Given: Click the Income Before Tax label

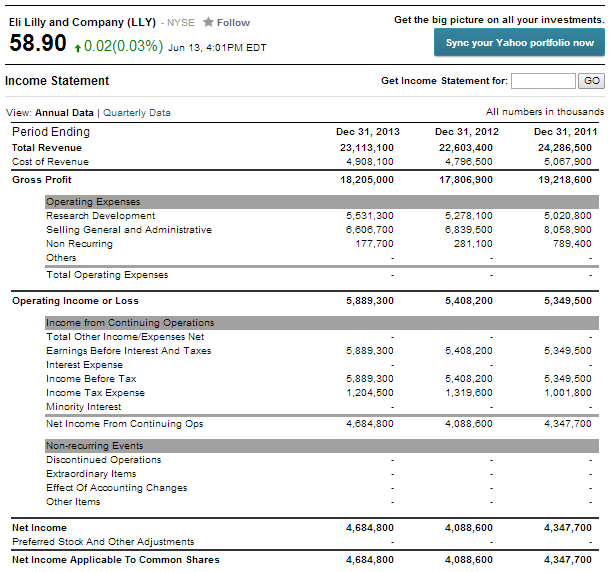Looking at the screenshot, I should coord(91,379).
